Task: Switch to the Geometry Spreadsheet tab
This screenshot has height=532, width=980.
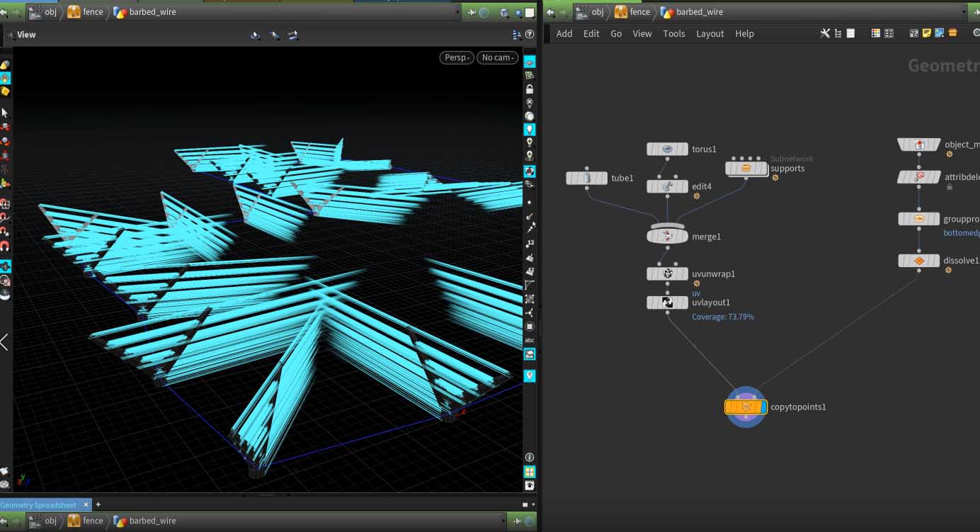Action: pyautogui.click(x=39, y=505)
